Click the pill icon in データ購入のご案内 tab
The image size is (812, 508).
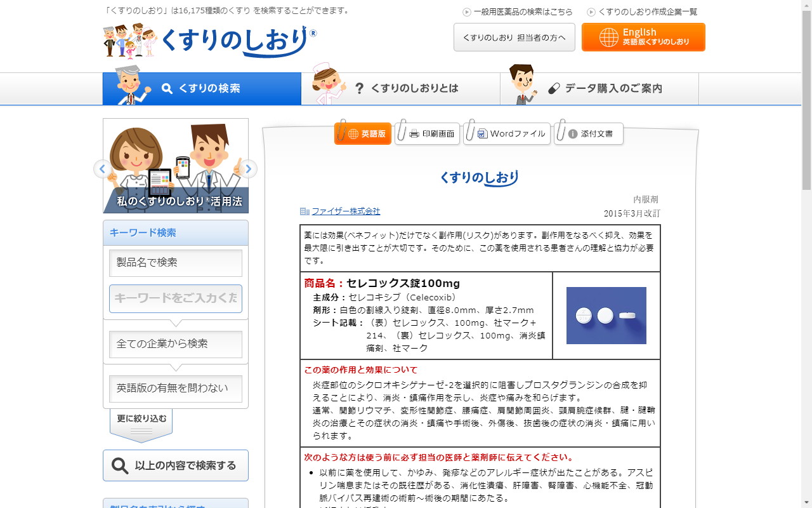point(554,89)
